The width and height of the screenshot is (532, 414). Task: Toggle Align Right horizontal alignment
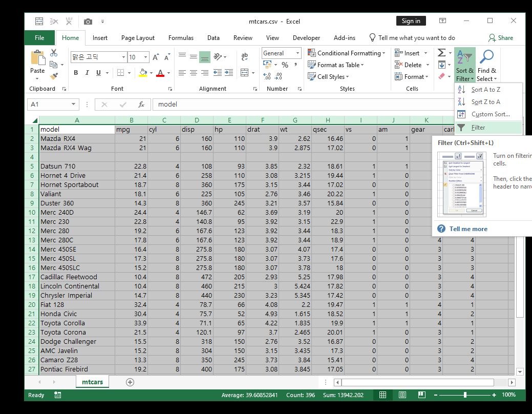205,72
